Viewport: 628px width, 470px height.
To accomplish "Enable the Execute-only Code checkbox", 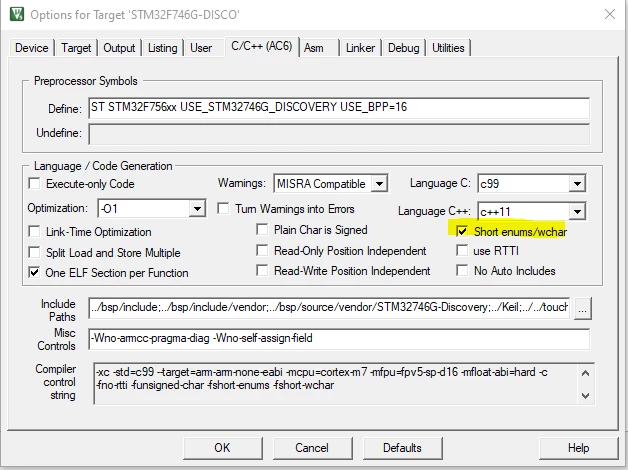I will click(34, 184).
